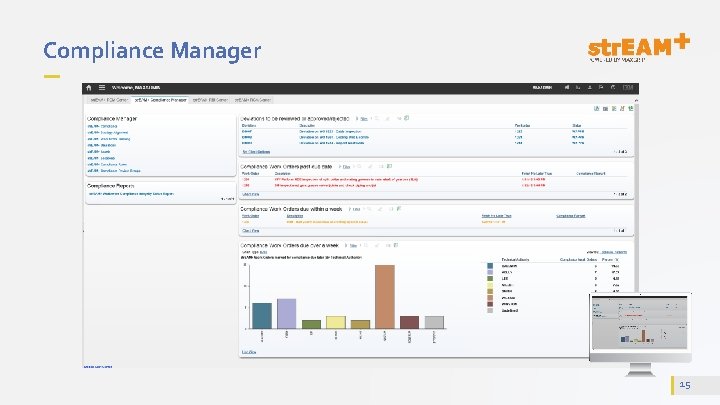
Task: Click the tall orange bar in chart
Action: coord(385,297)
